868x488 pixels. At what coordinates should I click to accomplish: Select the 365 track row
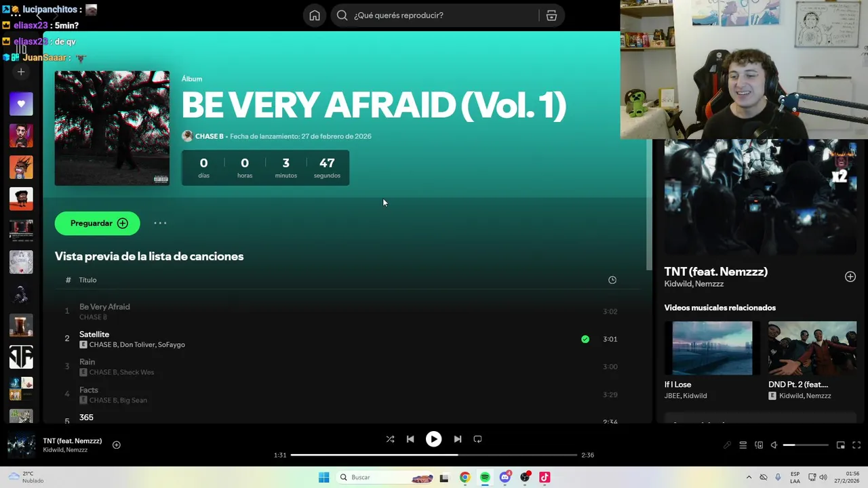click(347, 418)
